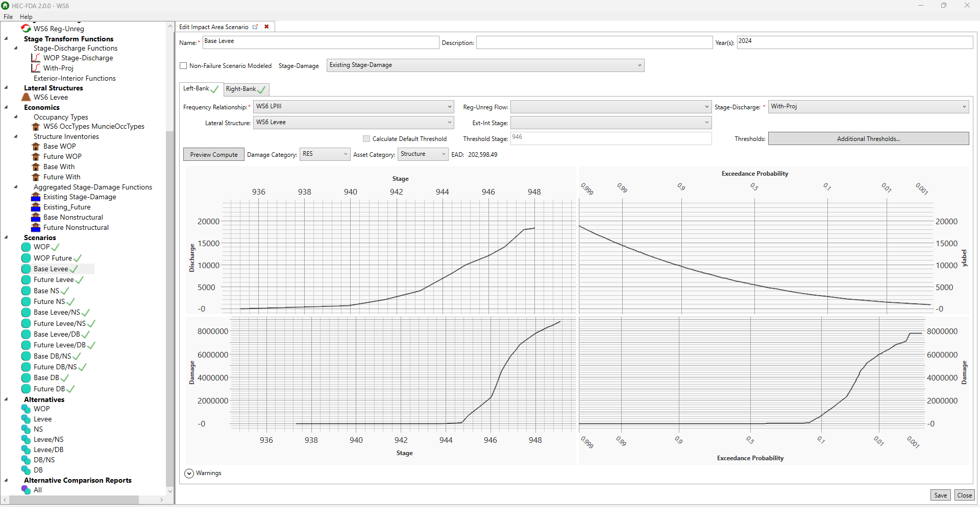Viewport: 980px width, 521px height.
Task: Collapse the Scenarios tree node
Action: (x=6, y=238)
